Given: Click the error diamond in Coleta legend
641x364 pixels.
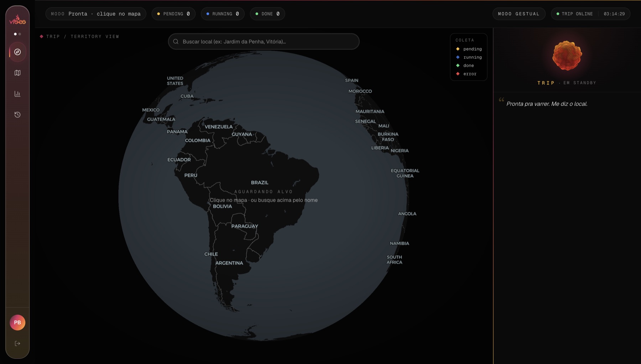Looking at the screenshot, I should tap(458, 74).
